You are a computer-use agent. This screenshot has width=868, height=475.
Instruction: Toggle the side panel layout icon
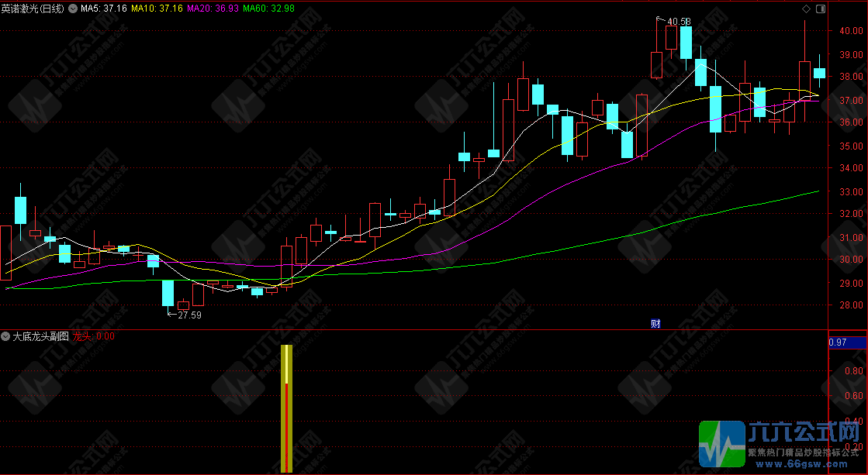click(821, 9)
